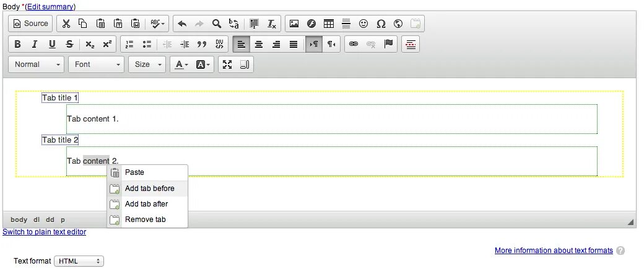Screen dimensions: 644x271
Task: Align text right
Action: (x=276, y=44)
